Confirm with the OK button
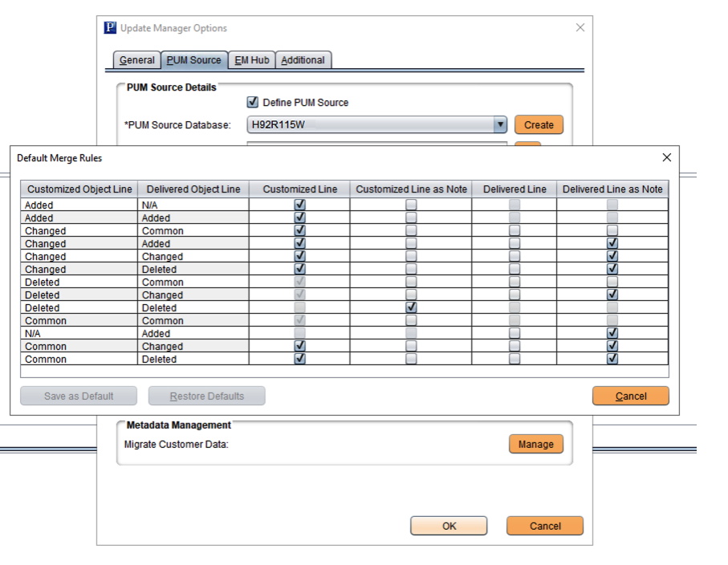 (x=449, y=526)
